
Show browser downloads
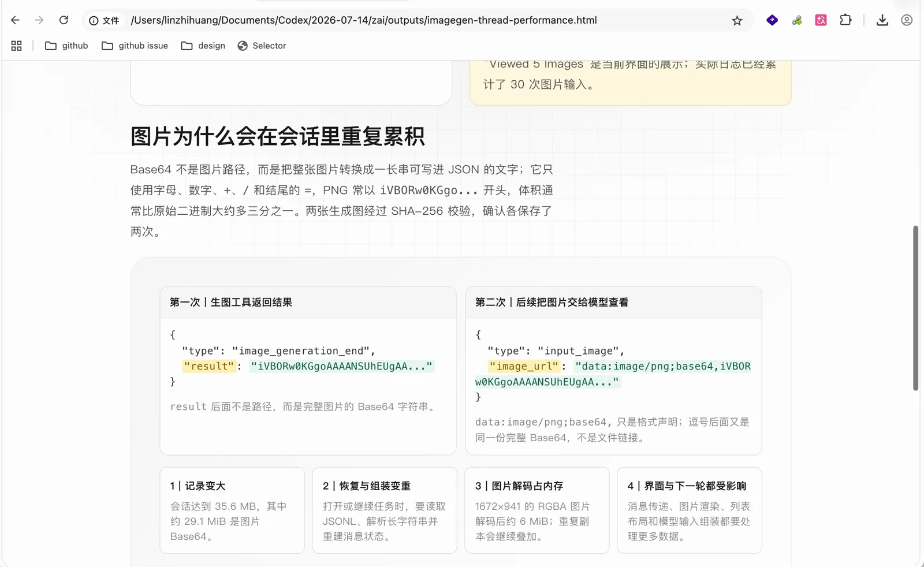point(882,20)
